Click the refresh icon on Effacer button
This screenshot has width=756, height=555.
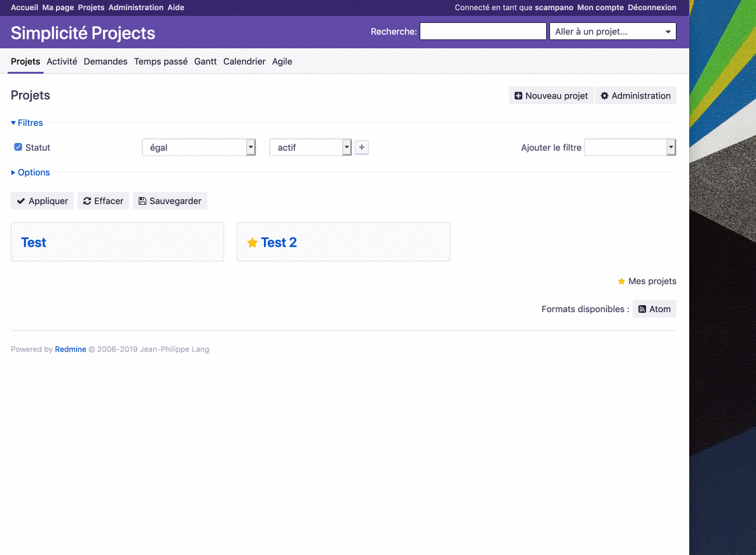[x=86, y=200]
